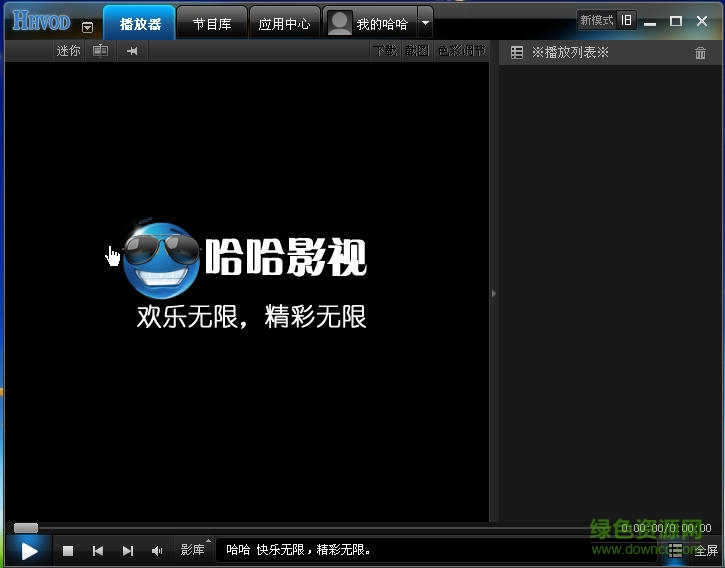Expand the 我的哈哈 dropdown arrow
The width and height of the screenshot is (725, 568).
426,22
